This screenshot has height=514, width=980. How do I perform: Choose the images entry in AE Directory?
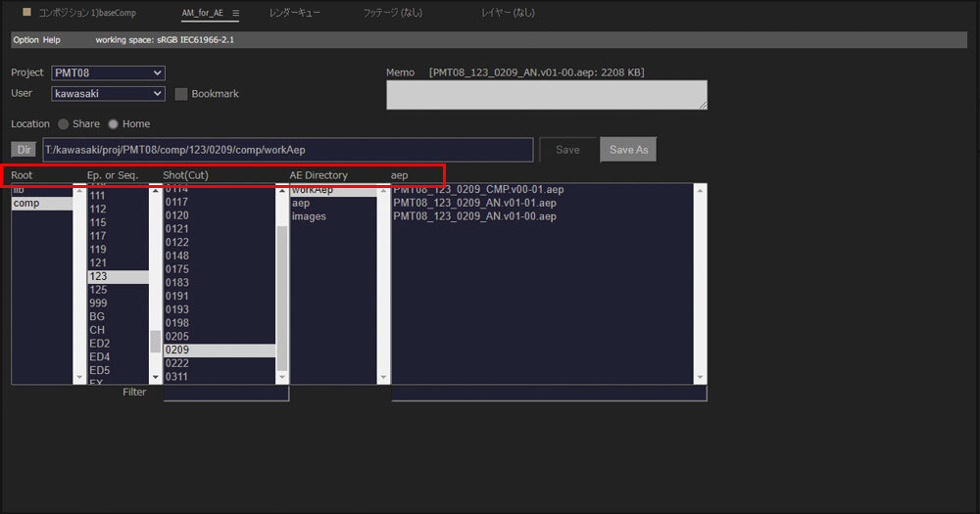coord(309,216)
